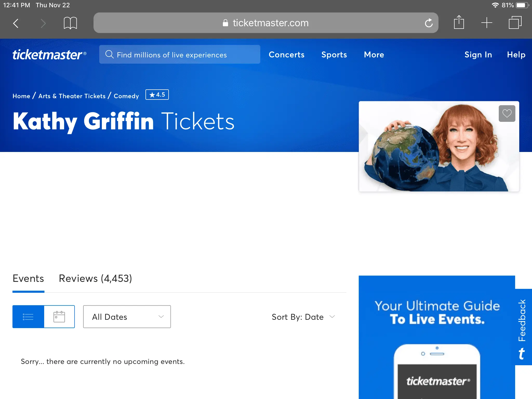Go to the Comedy breadcrumb link
532x399 pixels.
pos(126,96)
